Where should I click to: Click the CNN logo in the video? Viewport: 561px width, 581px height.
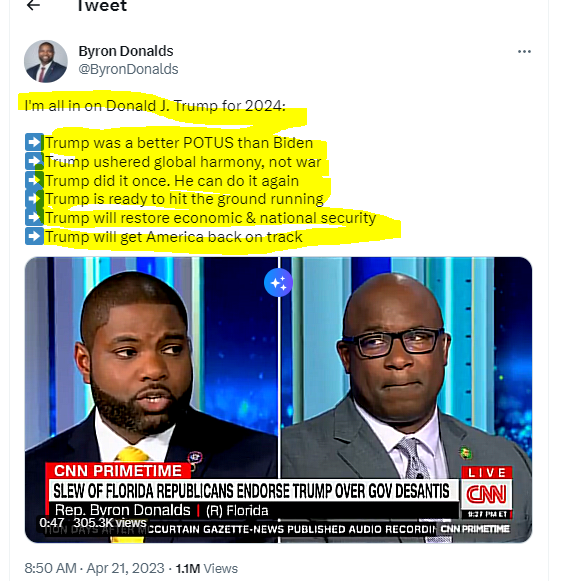pos(487,494)
